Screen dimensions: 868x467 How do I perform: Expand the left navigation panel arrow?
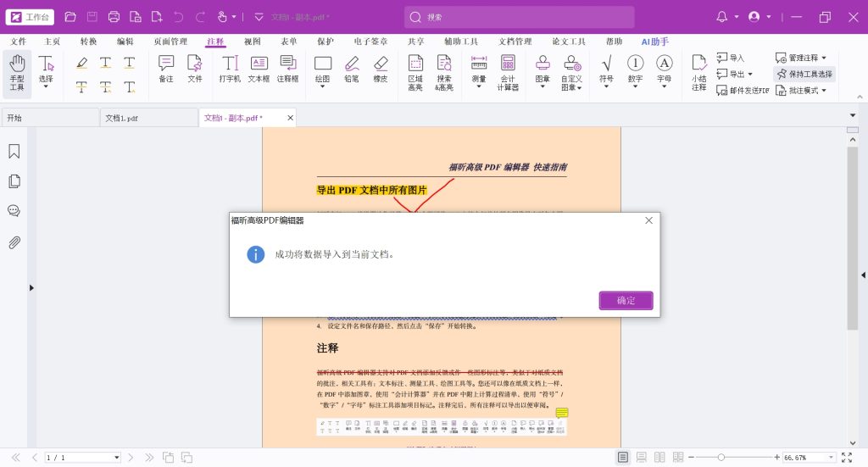pyautogui.click(x=31, y=287)
